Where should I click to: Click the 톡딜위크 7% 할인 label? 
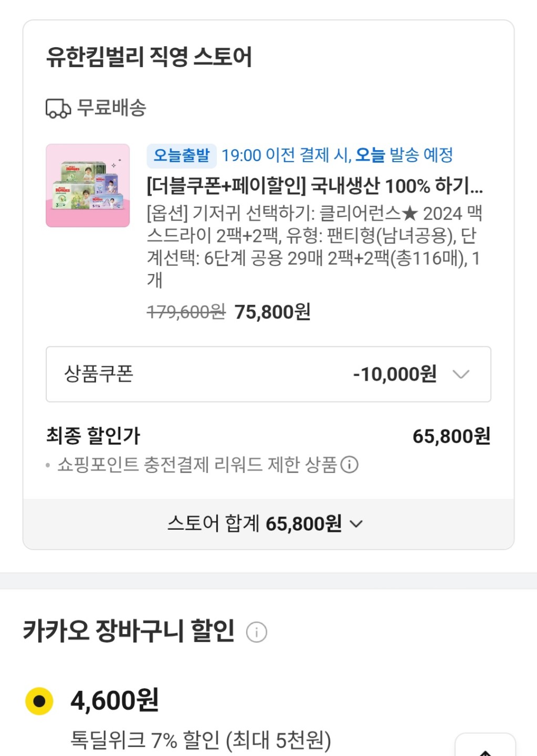tap(201, 740)
